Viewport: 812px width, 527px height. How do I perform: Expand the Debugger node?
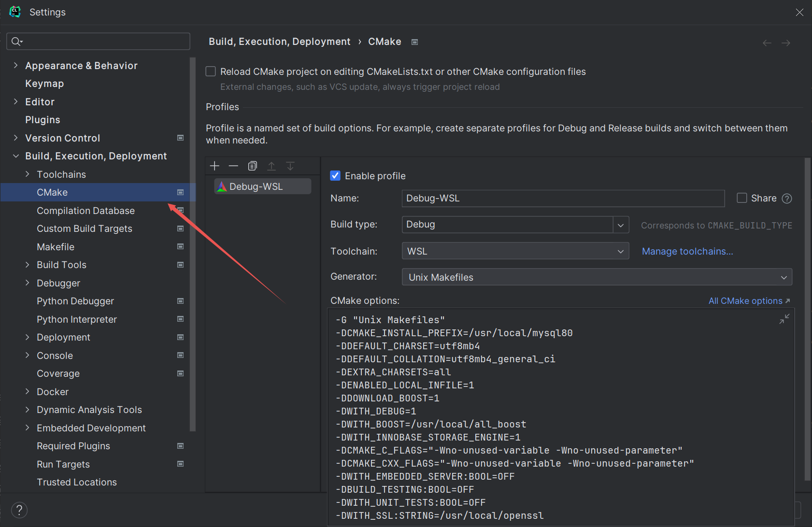27,283
